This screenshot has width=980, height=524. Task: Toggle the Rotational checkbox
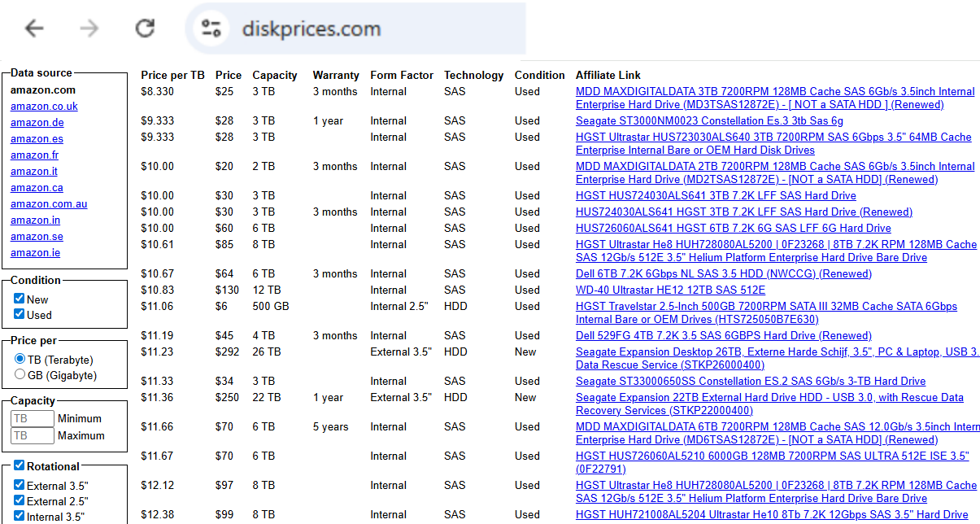(x=19, y=466)
